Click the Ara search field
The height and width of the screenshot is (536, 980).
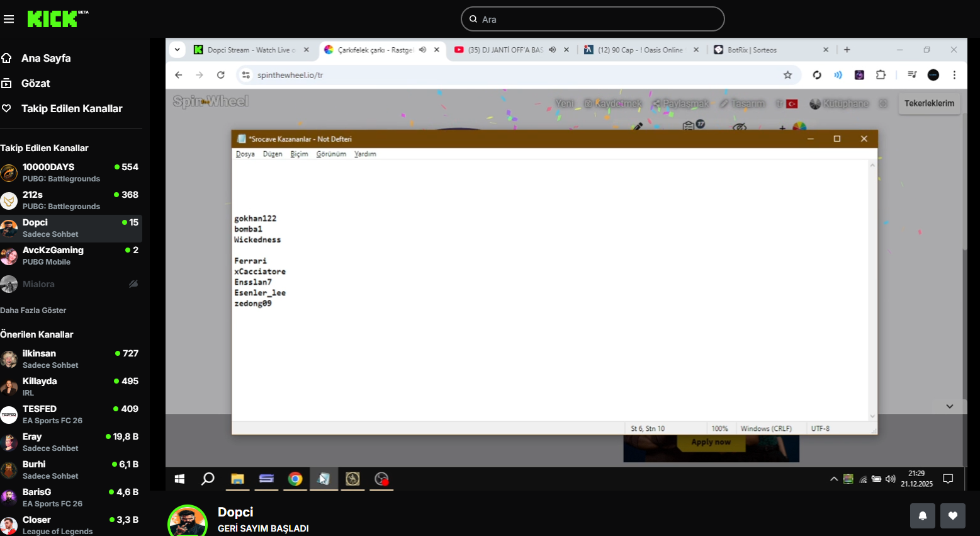click(x=592, y=19)
